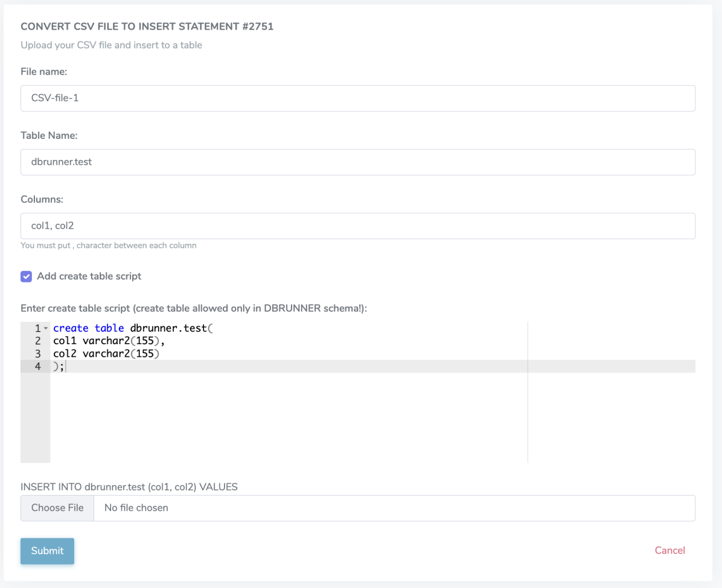
Task: Click gutter line number 3 in editor
Action: coord(38,354)
